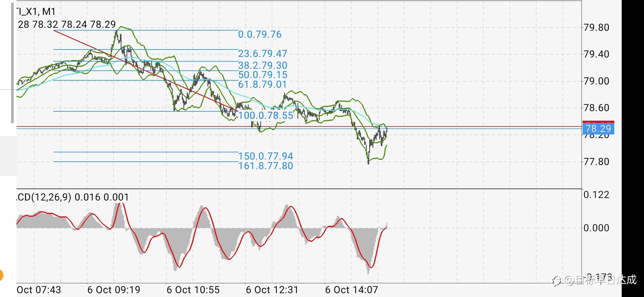Click the 78.60 price axis label
Viewport: 644px width, 297px height.
coord(596,108)
